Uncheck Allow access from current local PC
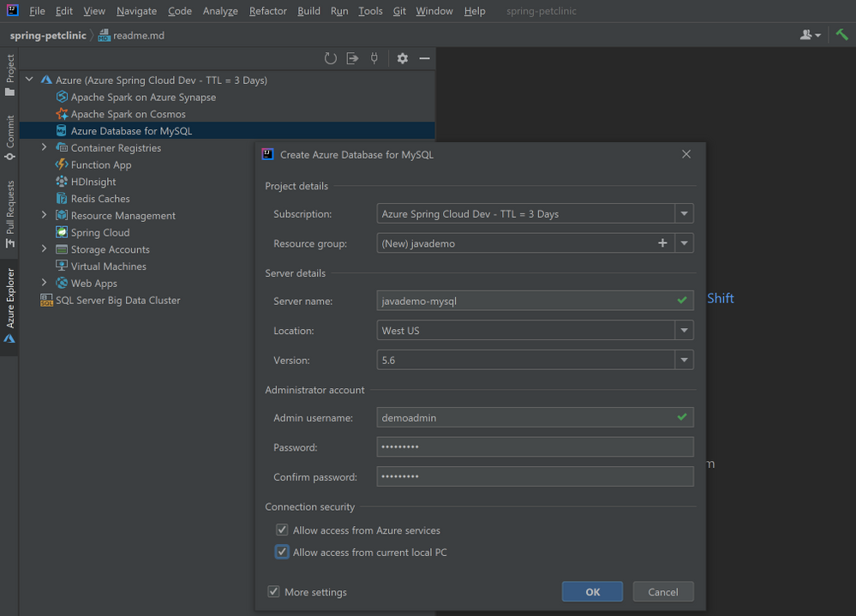 click(x=282, y=552)
